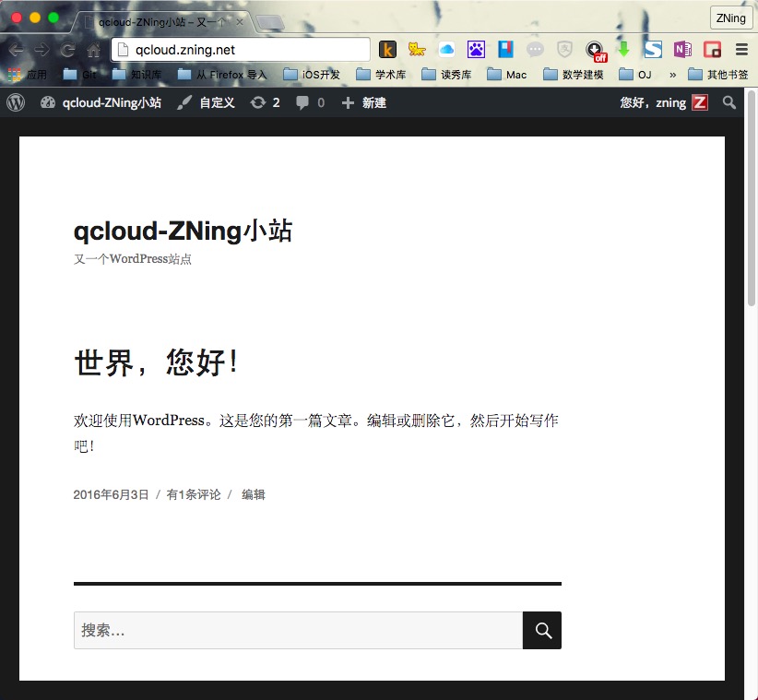
Task: Open a new tab with the blank tab button
Action: point(270,22)
